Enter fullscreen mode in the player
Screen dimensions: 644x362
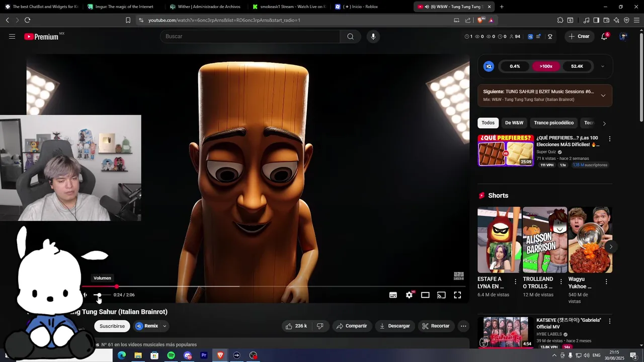pos(457,295)
